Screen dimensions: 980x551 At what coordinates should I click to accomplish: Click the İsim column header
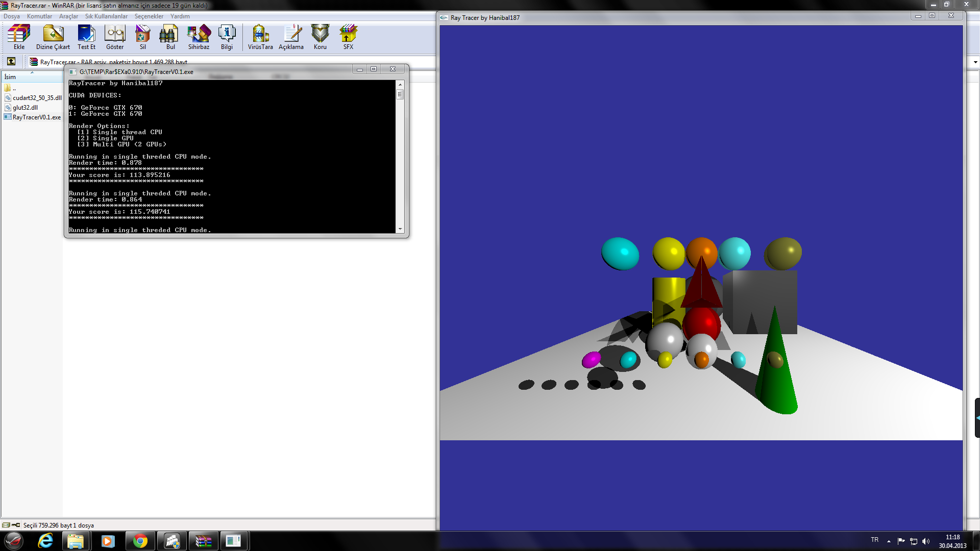32,77
